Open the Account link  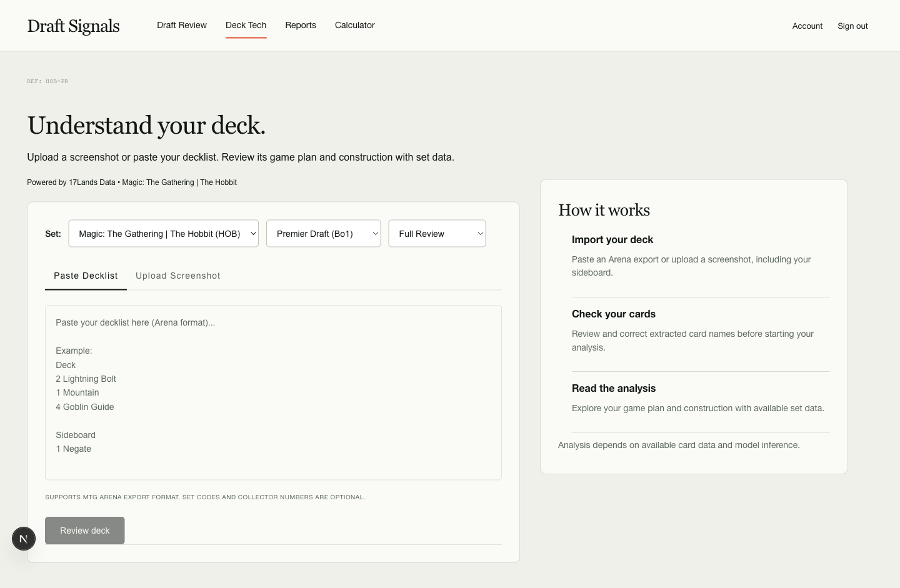point(807,26)
